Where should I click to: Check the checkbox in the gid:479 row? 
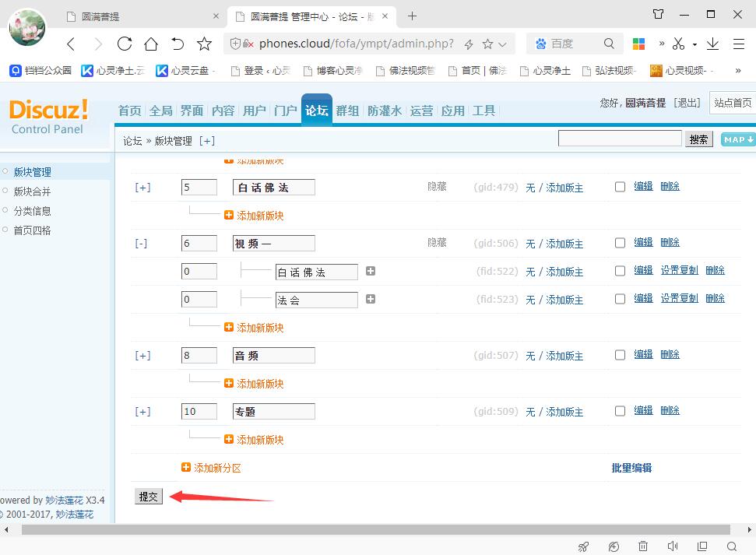pyautogui.click(x=620, y=187)
